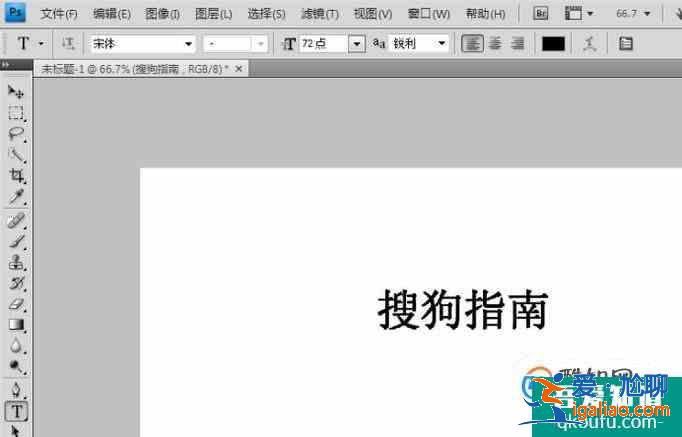Image resolution: width=682 pixels, height=437 pixels.
Task: Select the History Brush tool
Action: [16, 284]
